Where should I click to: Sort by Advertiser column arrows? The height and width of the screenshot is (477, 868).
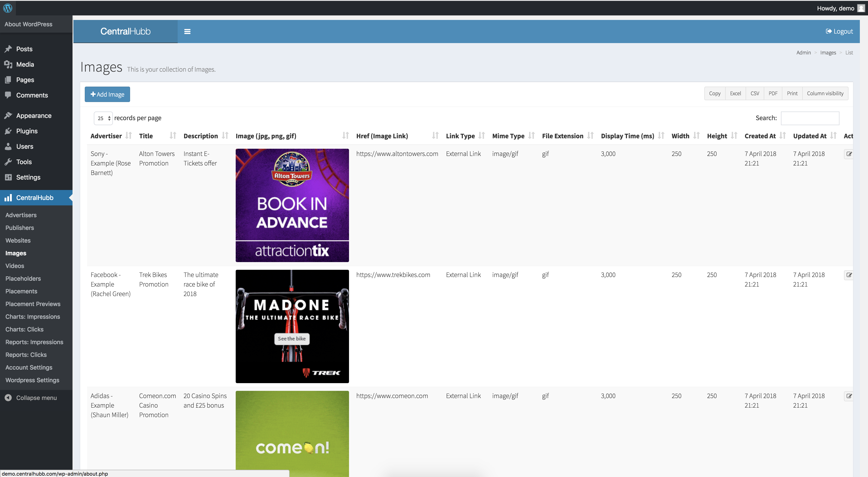tap(128, 136)
